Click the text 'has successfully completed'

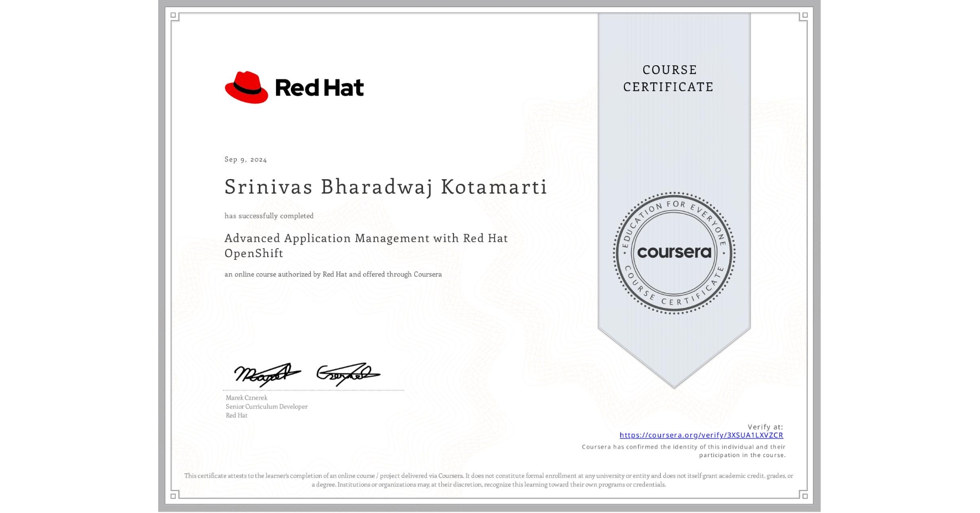click(x=269, y=216)
